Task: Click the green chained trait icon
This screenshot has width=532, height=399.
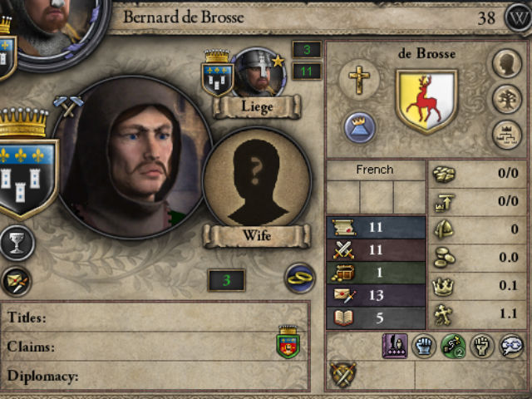Action: 453,346
